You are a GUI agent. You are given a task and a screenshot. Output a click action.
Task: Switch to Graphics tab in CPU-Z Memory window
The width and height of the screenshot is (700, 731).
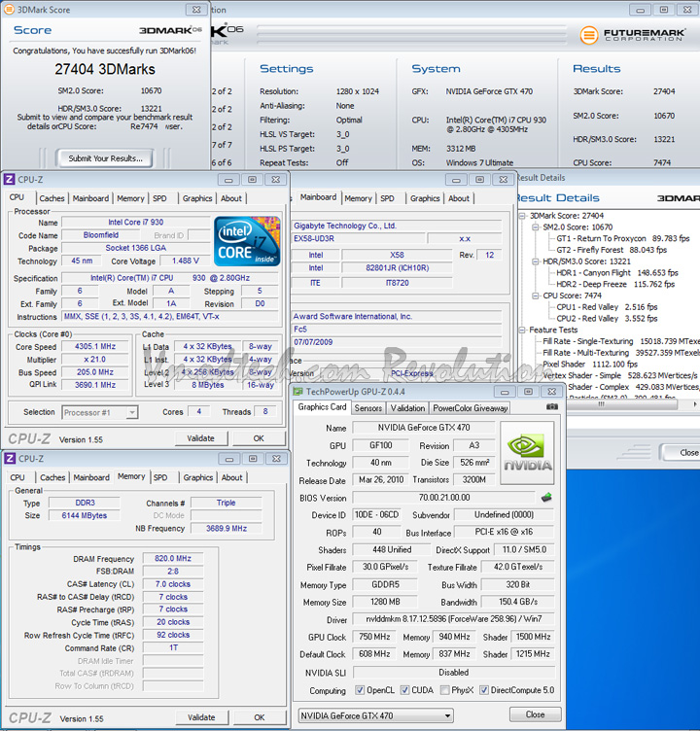pos(197,477)
